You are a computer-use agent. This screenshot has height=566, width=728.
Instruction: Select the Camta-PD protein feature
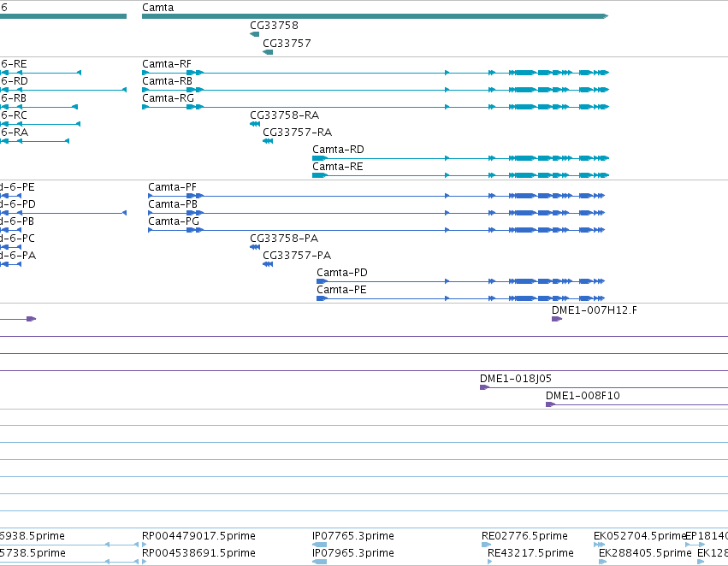tap(460, 281)
